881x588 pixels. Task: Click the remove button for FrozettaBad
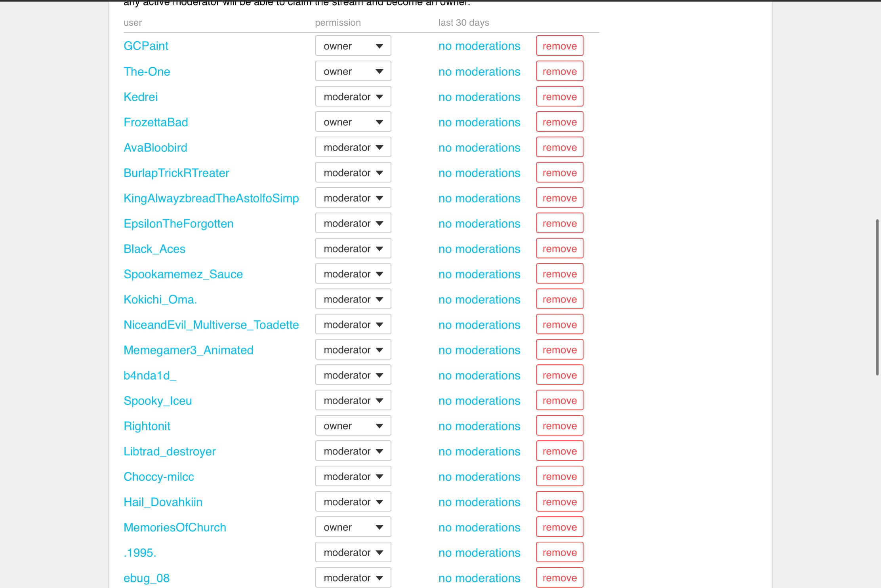(559, 122)
